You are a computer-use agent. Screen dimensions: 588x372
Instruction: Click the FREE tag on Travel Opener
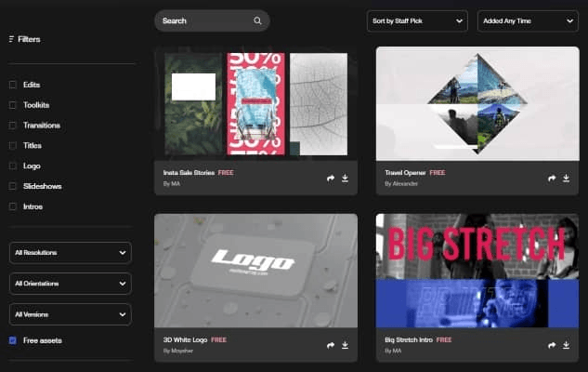(438, 173)
